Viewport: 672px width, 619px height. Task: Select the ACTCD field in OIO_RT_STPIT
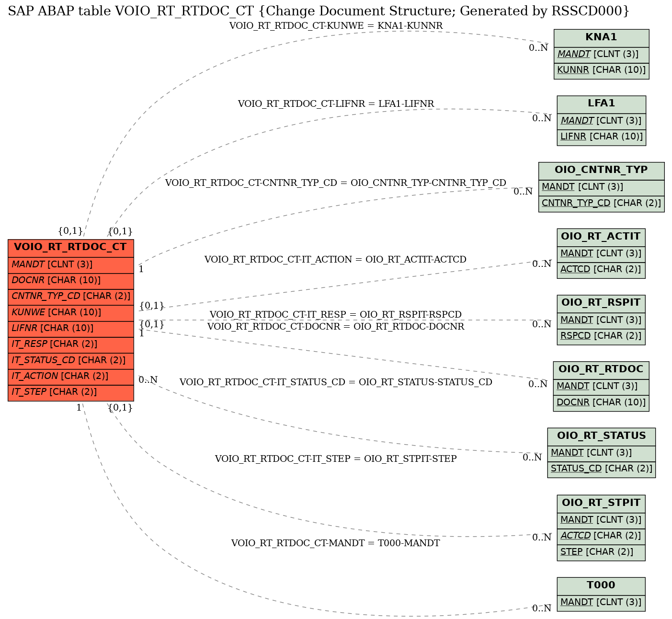pyautogui.click(x=601, y=536)
